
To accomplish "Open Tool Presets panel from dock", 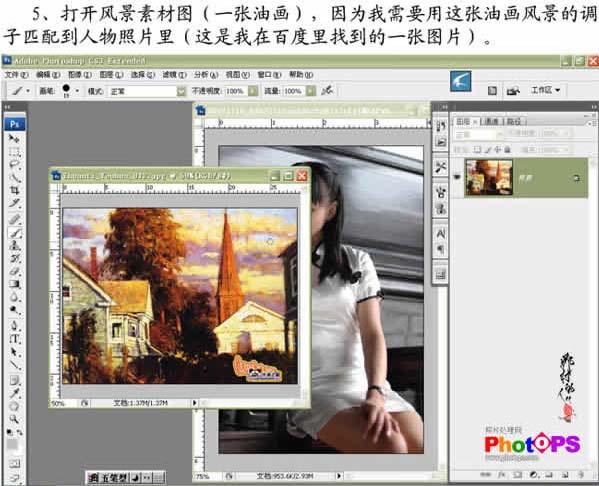I will (441, 167).
